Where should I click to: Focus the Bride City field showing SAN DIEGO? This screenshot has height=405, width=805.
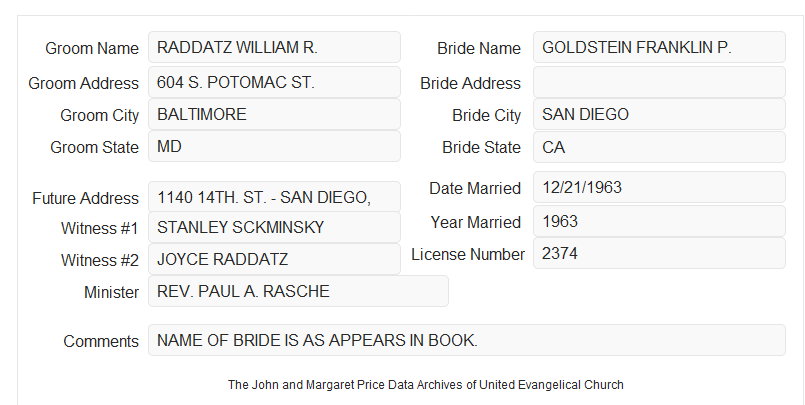click(659, 114)
